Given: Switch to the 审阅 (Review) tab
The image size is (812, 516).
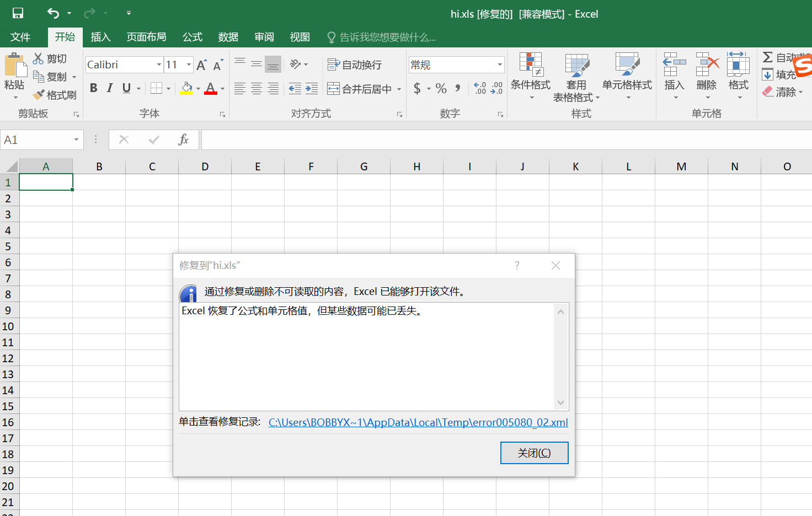Looking at the screenshot, I should pos(264,37).
